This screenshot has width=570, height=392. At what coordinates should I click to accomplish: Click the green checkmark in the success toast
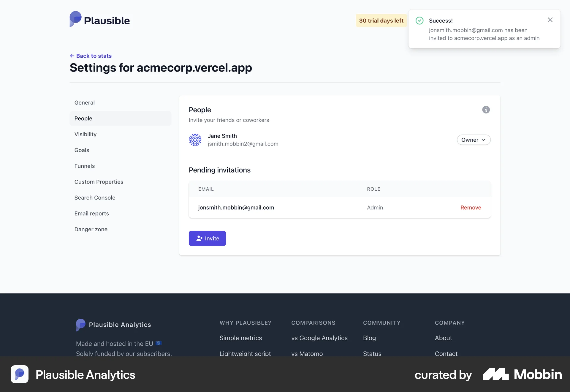coord(419,20)
